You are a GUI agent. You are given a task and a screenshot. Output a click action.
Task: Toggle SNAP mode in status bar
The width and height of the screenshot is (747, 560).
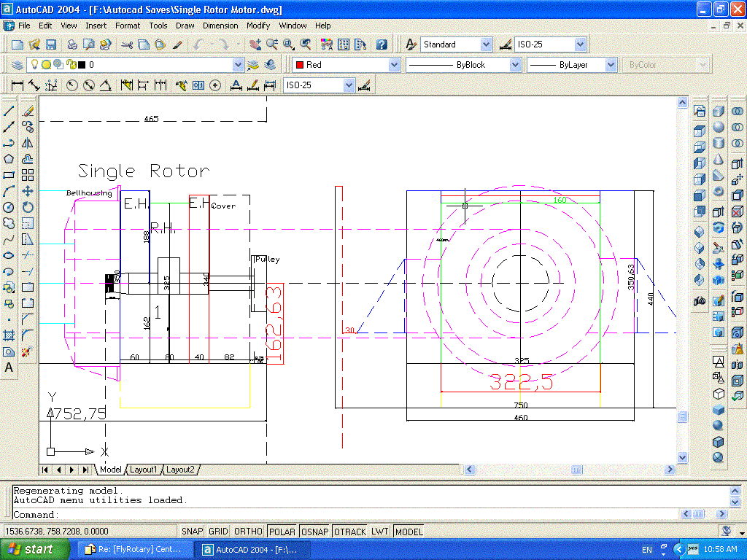[x=192, y=532]
